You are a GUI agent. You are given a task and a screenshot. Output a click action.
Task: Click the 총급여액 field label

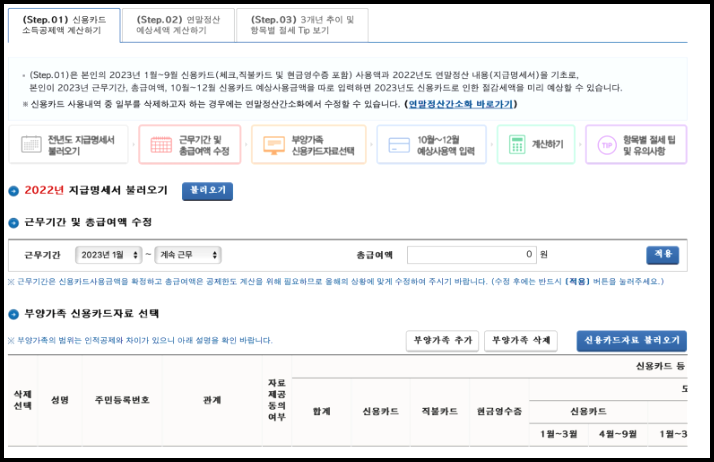click(374, 255)
